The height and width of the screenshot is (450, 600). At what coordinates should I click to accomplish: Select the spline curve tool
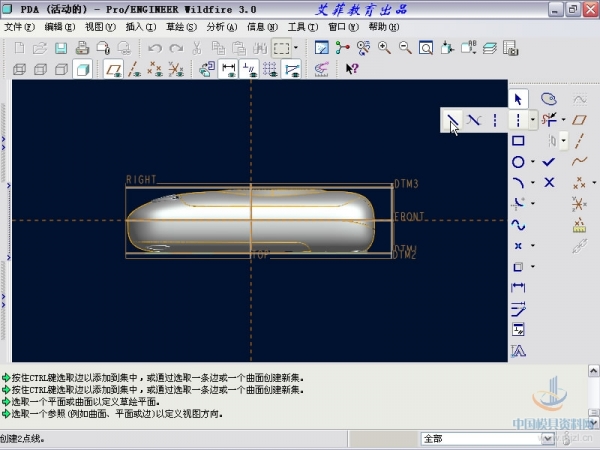(518, 225)
